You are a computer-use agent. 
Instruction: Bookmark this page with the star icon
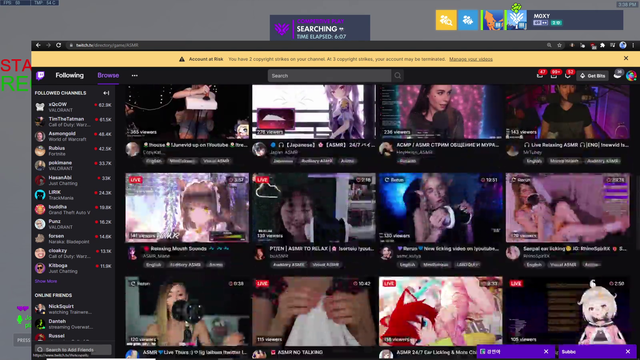point(560,45)
